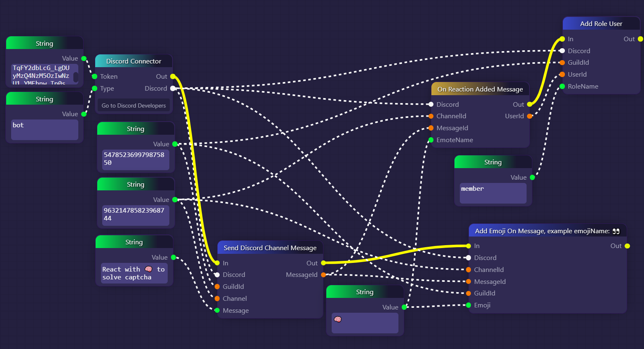The height and width of the screenshot is (349, 644).
Task: Click the Value output port of the member String
Action: 532,178
